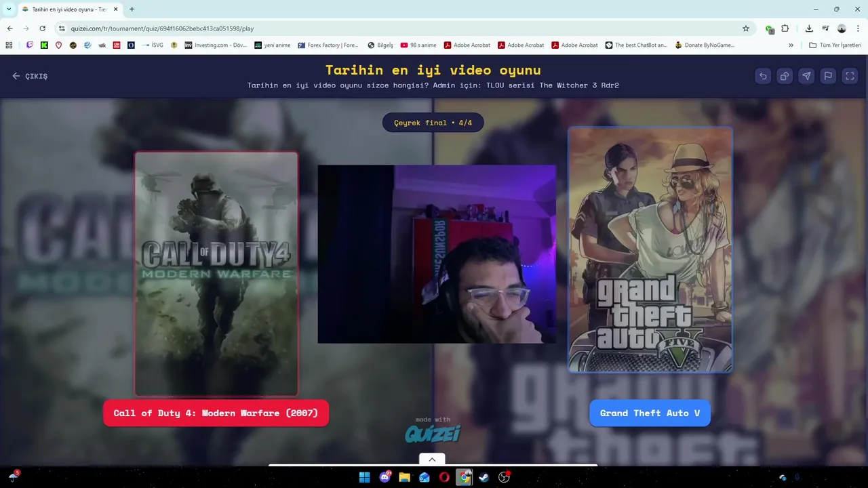Click the shapes icon in quiz header
The image size is (868, 488).
point(785,76)
